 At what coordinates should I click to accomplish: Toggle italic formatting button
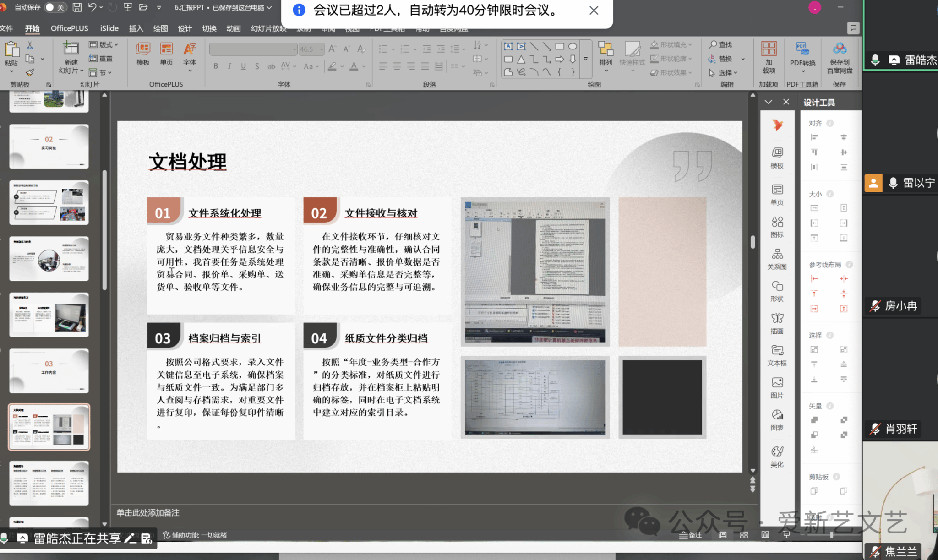point(229,66)
